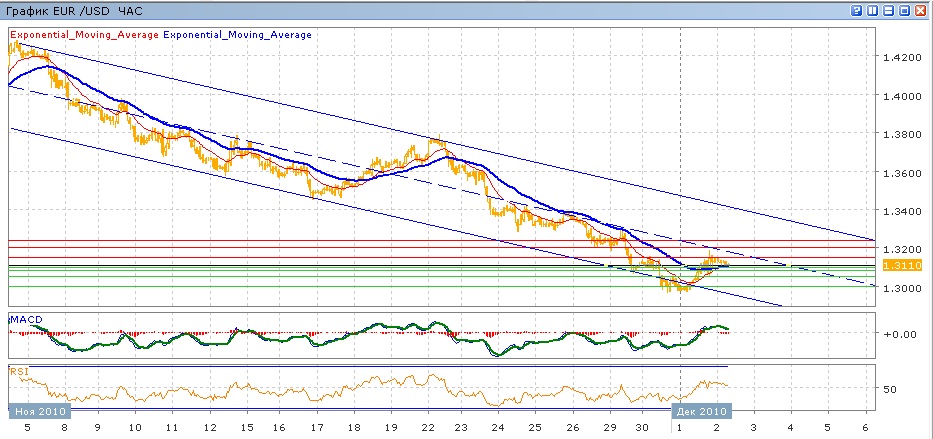Tile panels horizontally with two-row icon

[x=890, y=10]
